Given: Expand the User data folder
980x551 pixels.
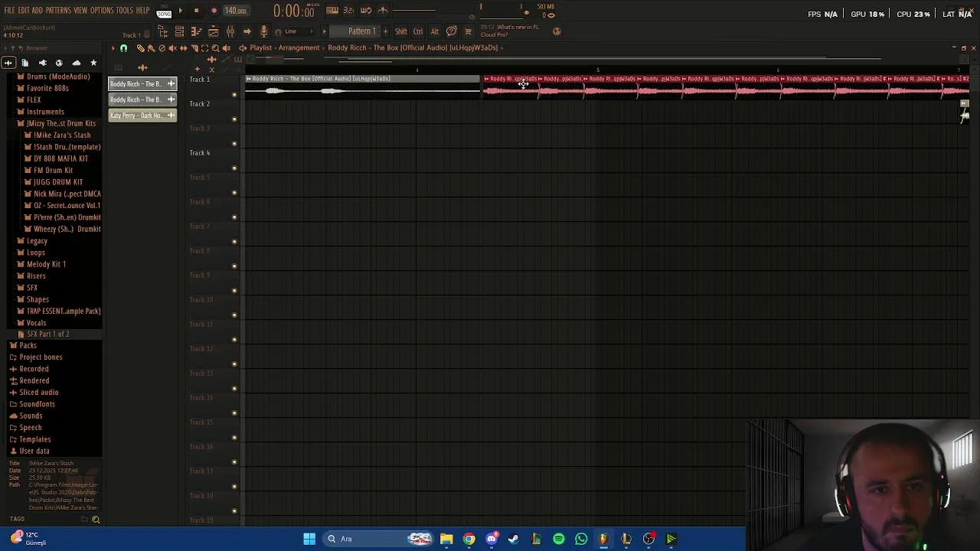Looking at the screenshot, I should coord(34,451).
